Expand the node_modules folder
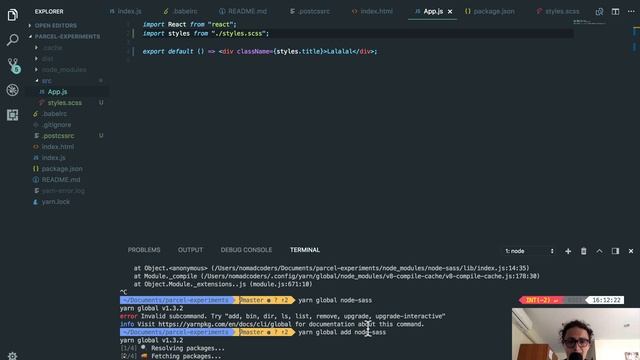Screen dimensions: 640x360 64,70
